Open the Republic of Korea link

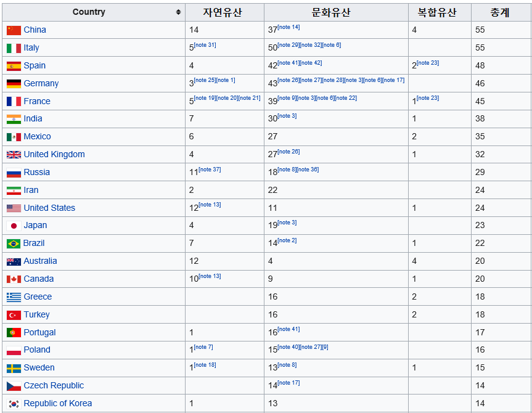click(58, 404)
